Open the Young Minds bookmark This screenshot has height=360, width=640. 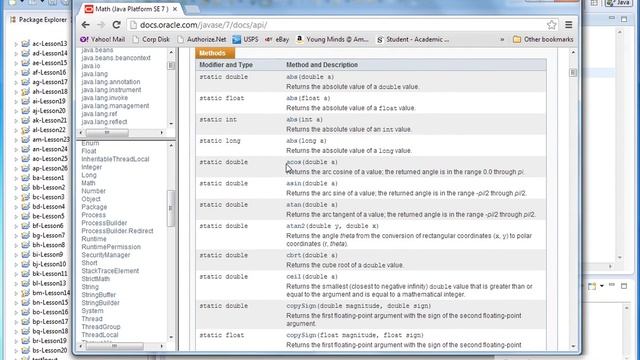[x=332, y=40]
